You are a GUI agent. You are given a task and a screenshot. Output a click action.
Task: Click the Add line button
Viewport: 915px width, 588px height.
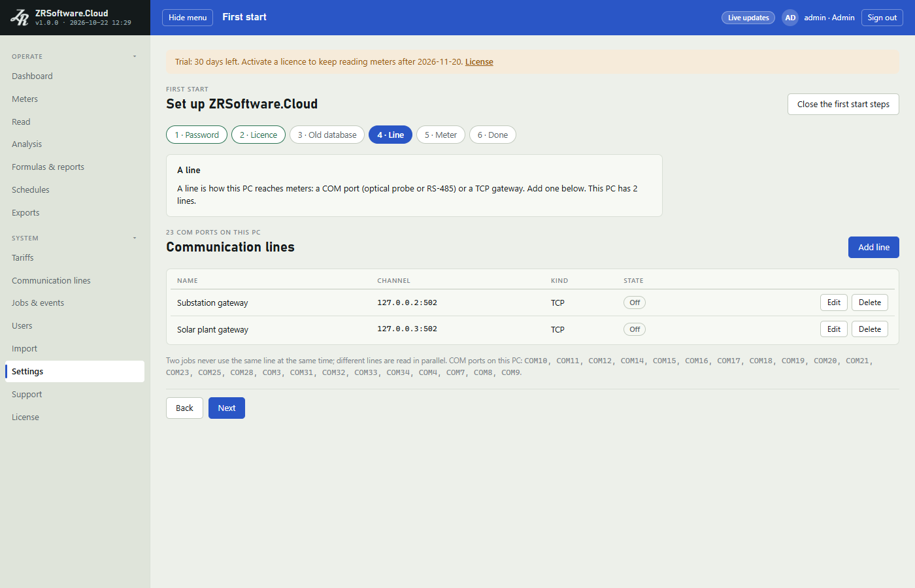(874, 248)
